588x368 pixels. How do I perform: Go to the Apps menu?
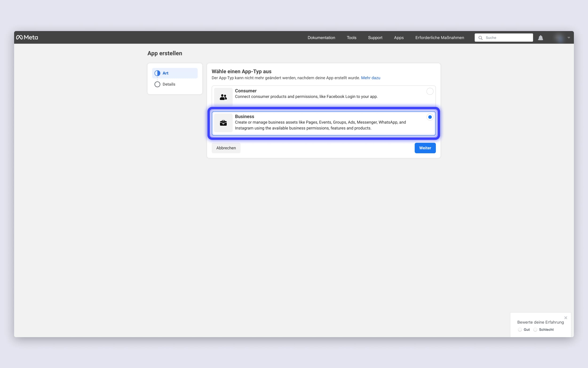click(399, 38)
